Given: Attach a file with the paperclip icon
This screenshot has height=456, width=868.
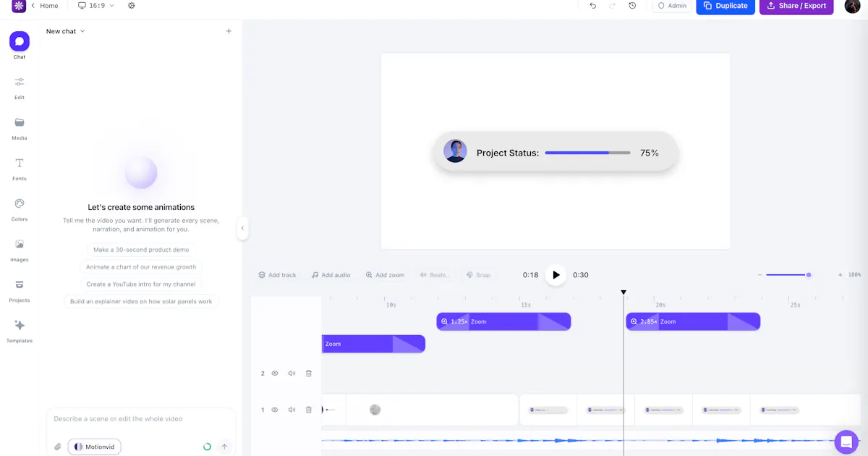Looking at the screenshot, I should (58, 447).
